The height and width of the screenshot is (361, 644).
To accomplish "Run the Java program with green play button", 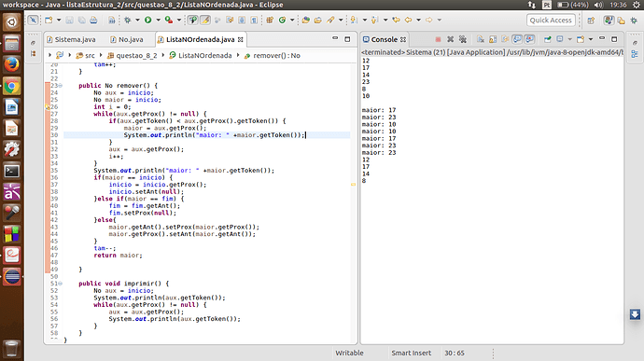I will pyautogui.click(x=147, y=20).
